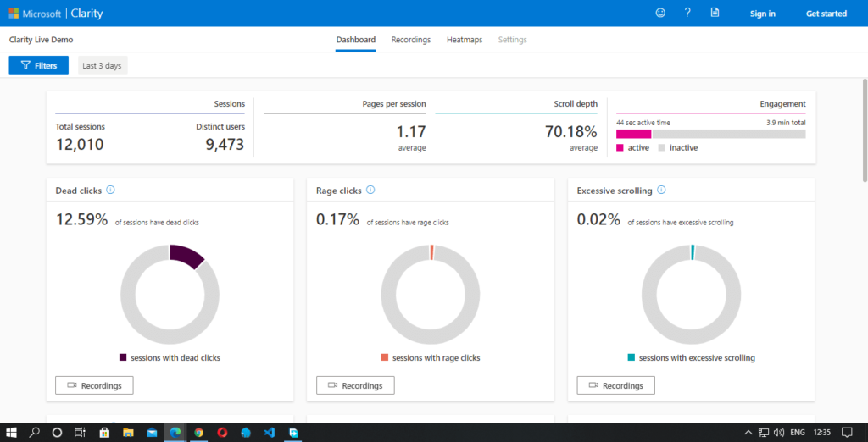Open Windows Start menu
Screen dimensions: 868x442
[x=11, y=433]
